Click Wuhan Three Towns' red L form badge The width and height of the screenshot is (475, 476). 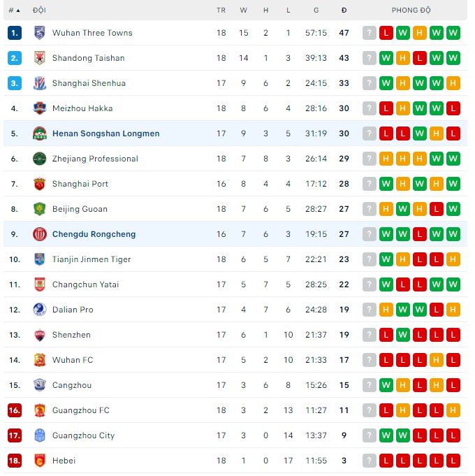(x=386, y=33)
